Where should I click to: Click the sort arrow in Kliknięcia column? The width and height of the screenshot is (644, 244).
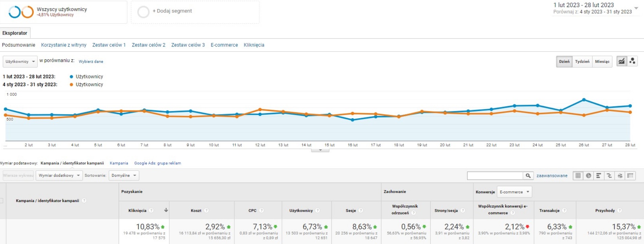(166, 210)
